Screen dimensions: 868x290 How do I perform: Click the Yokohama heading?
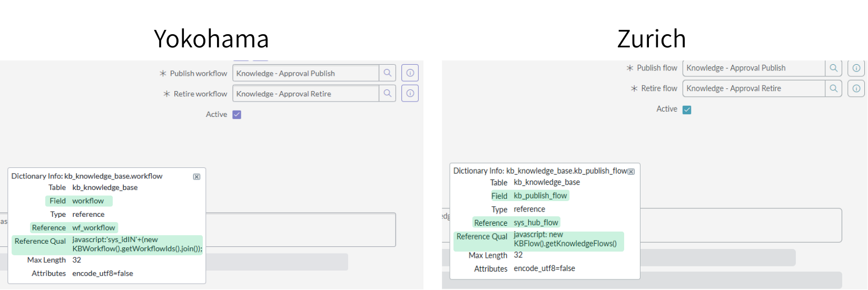[211, 39]
